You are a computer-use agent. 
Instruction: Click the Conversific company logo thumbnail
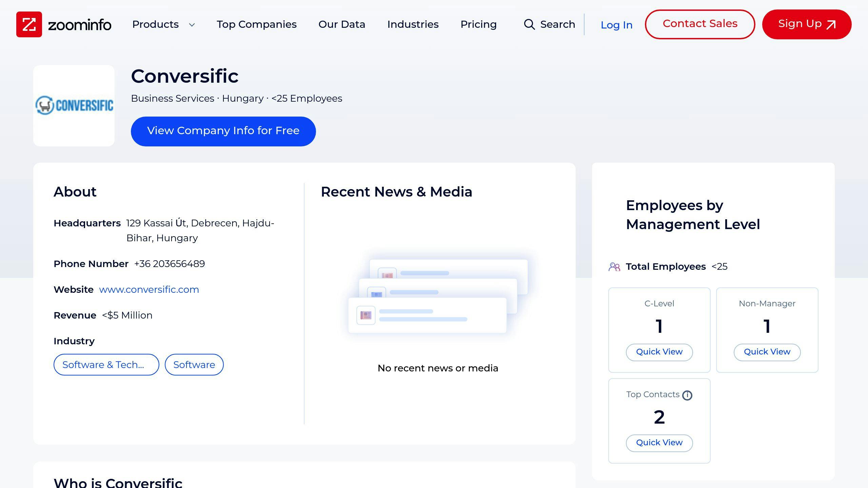(x=74, y=105)
